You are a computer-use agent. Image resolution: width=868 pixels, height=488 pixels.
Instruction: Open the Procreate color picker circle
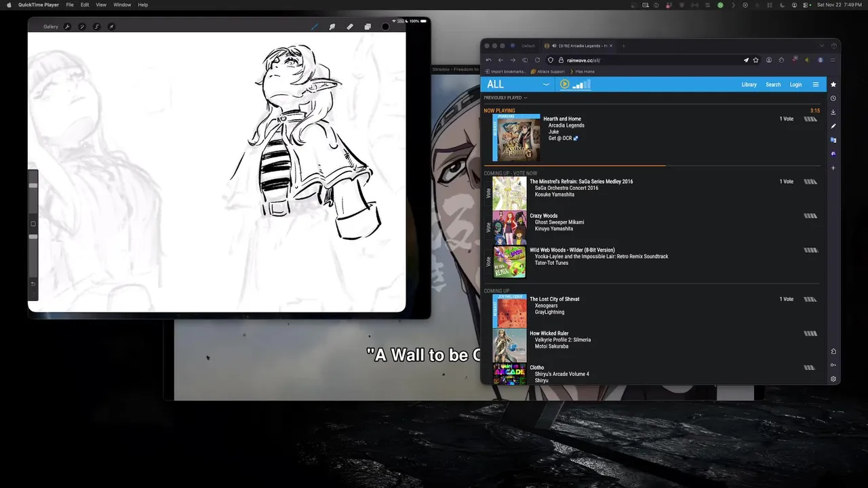click(x=385, y=26)
